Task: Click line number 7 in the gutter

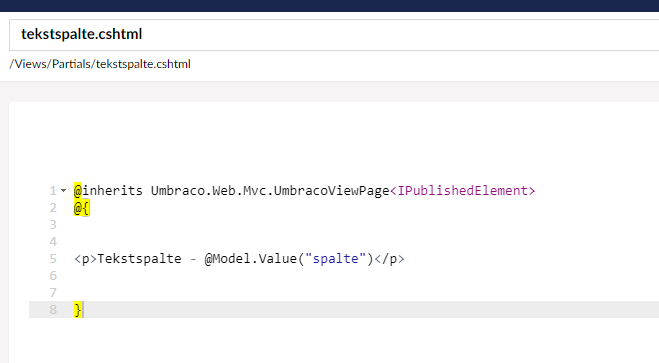Action: coord(53,293)
